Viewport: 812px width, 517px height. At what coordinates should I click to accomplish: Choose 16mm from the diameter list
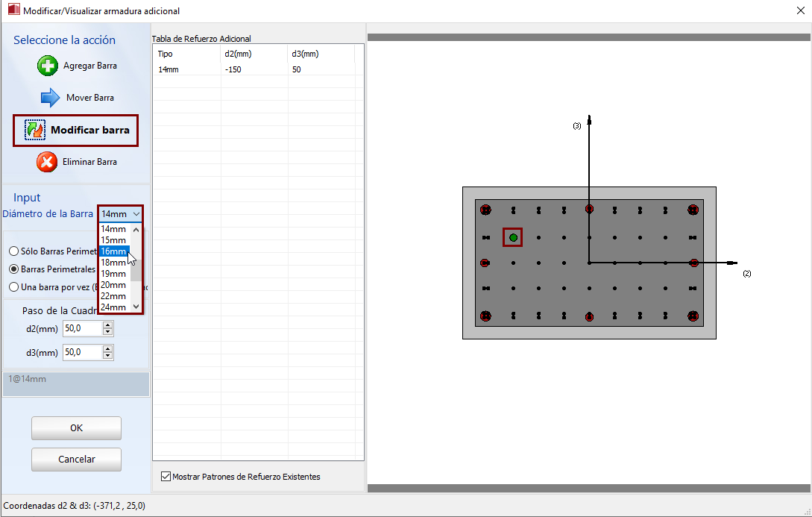tap(113, 251)
